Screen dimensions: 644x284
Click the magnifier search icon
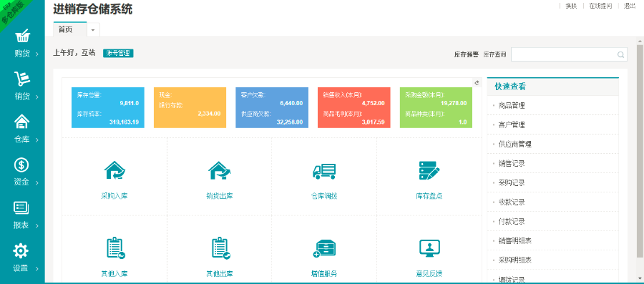pyautogui.click(x=620, y=54)
